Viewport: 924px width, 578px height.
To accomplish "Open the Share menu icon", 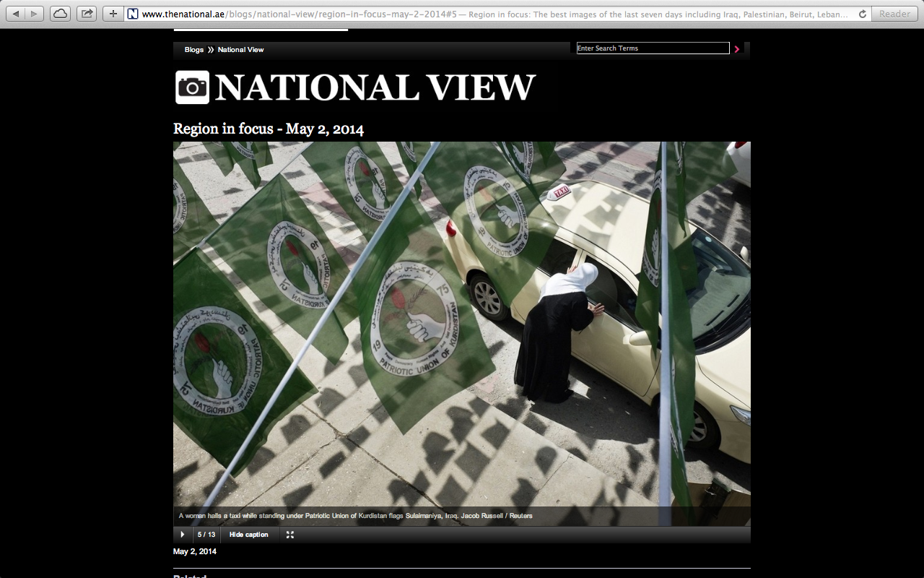I will 87,13.
